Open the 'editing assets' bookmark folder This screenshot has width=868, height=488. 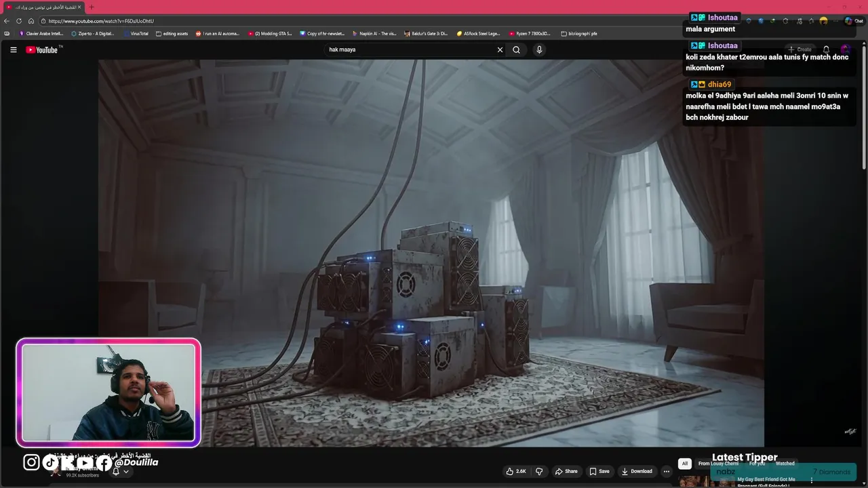pos(172,33)
